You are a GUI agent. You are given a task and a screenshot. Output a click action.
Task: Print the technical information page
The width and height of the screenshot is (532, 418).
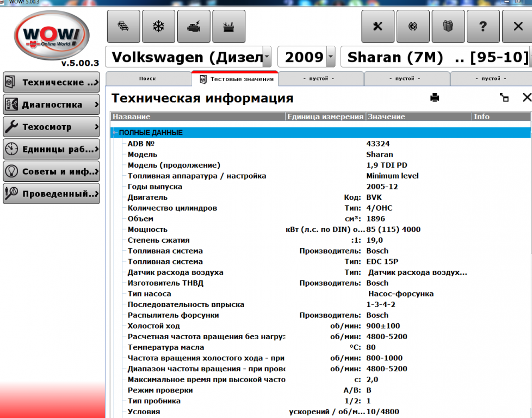(434, 98)
